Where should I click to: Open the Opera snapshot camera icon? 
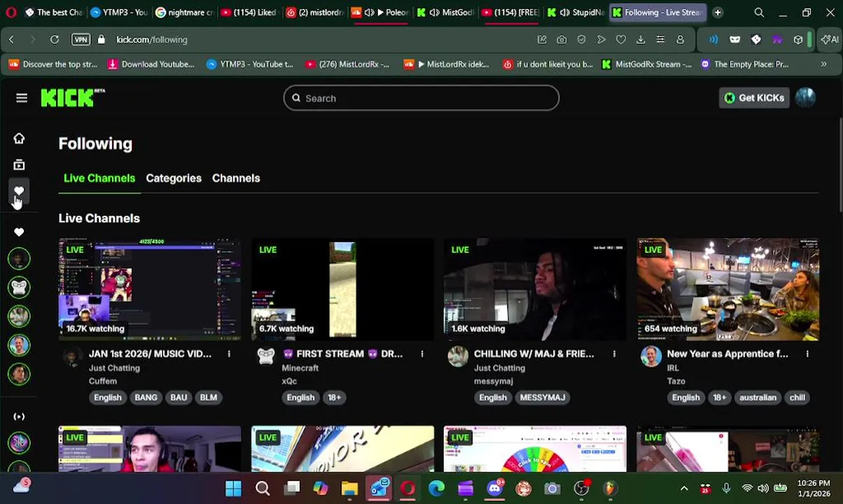tap(562, 40)
